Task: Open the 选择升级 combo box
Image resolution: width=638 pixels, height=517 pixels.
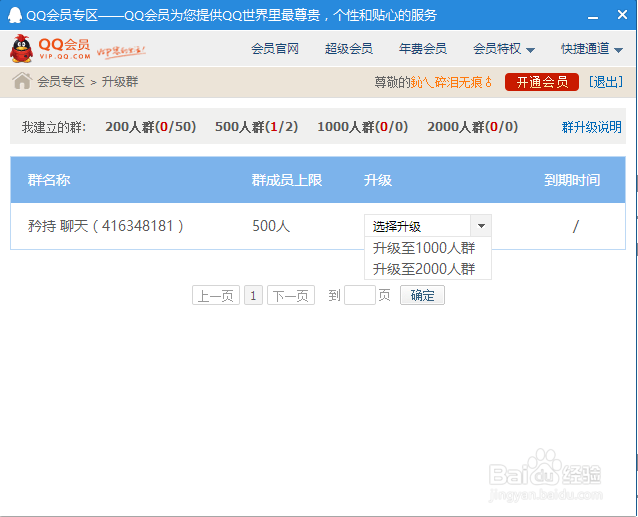Action: [x=428, y=226]
